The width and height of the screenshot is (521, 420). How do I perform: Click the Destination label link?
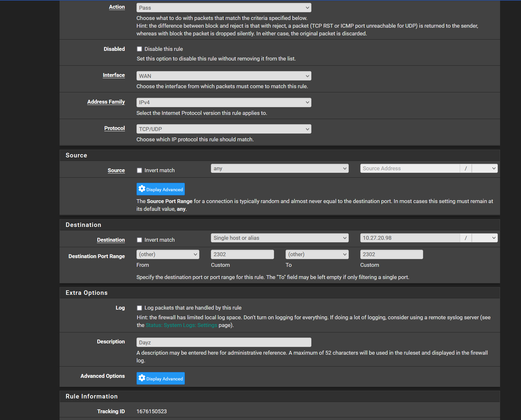tap(111, 240)
